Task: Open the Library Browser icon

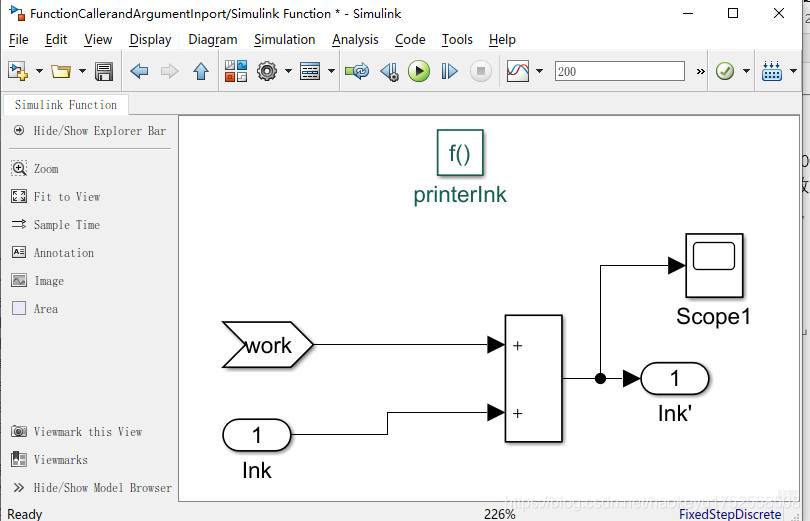Action: pos(236,71)
